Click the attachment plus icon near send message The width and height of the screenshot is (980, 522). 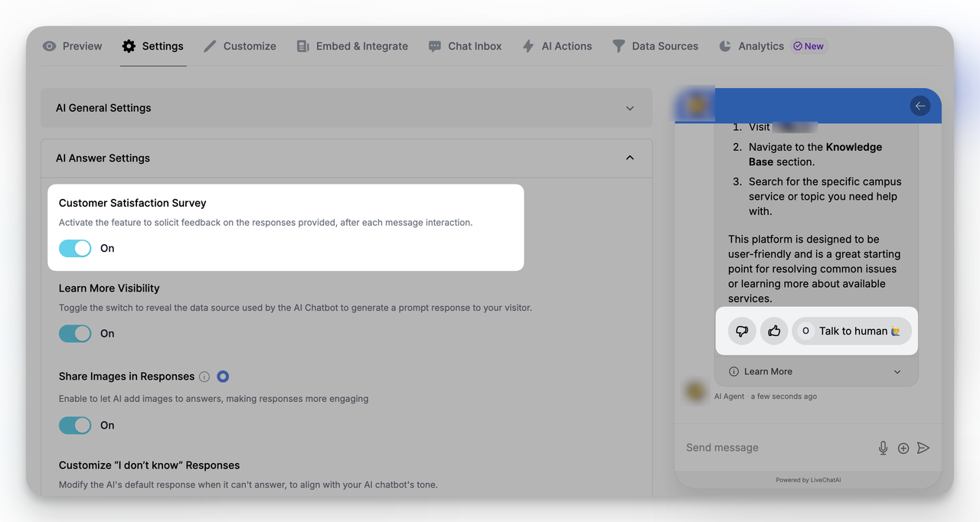[x=903, y=447]
